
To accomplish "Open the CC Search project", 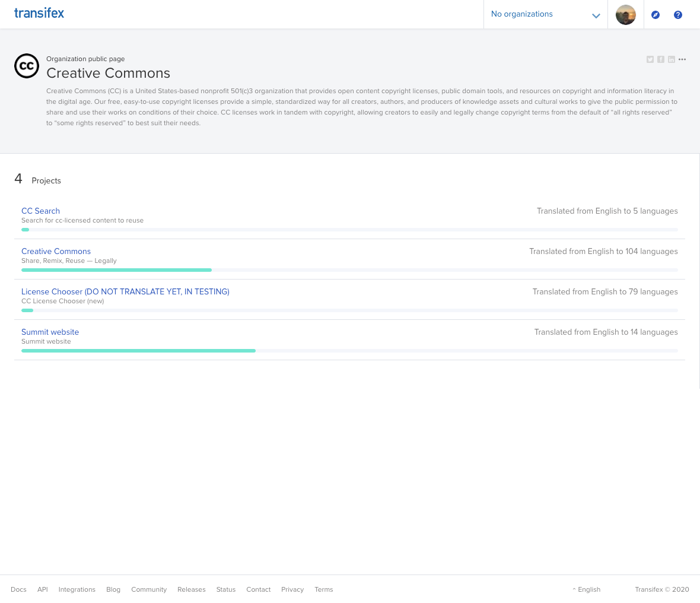I will [x=40, y=211].
